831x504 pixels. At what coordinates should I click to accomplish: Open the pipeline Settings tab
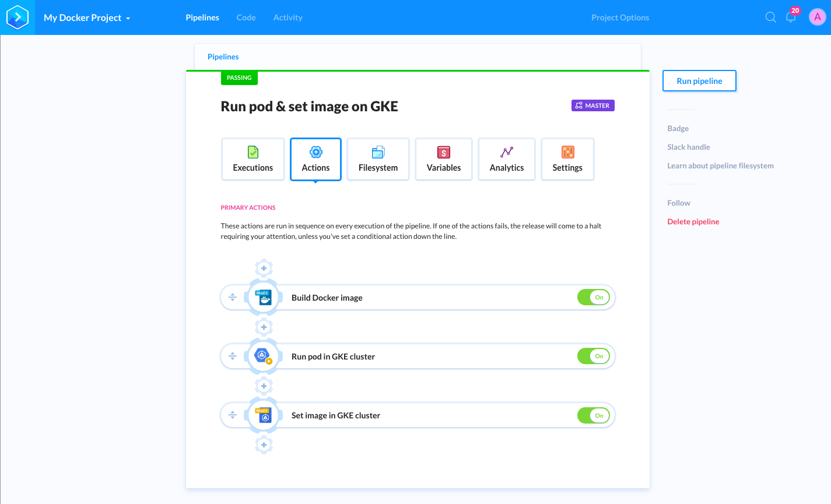click(567, 159)
